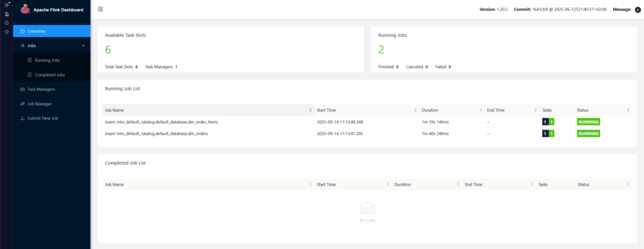The height and width of the screenshot is (249, 644).
Task: Click the upload icon beside Submit New Job
Action: (x=23, y=118)
